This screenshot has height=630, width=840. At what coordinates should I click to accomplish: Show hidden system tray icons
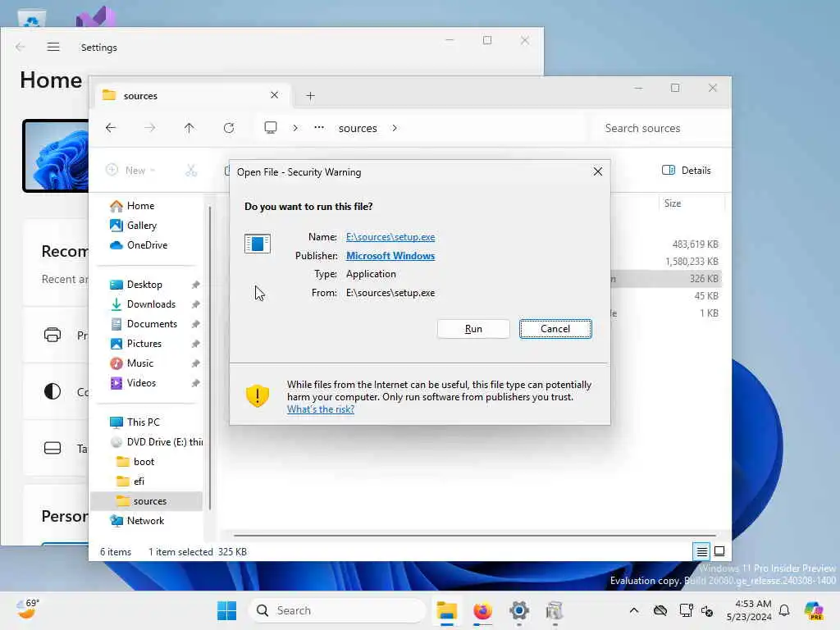pyautogui.click(x=634, y=610)
